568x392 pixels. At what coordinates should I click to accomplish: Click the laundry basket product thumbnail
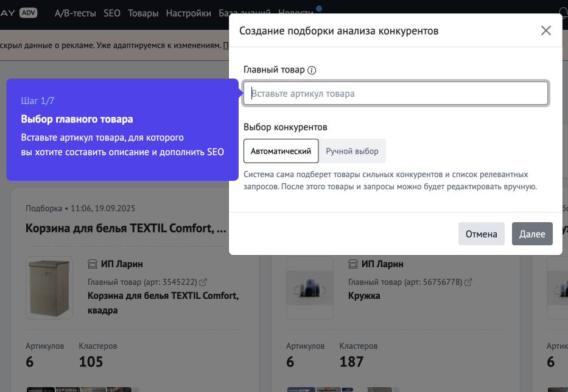coord(49,288)
